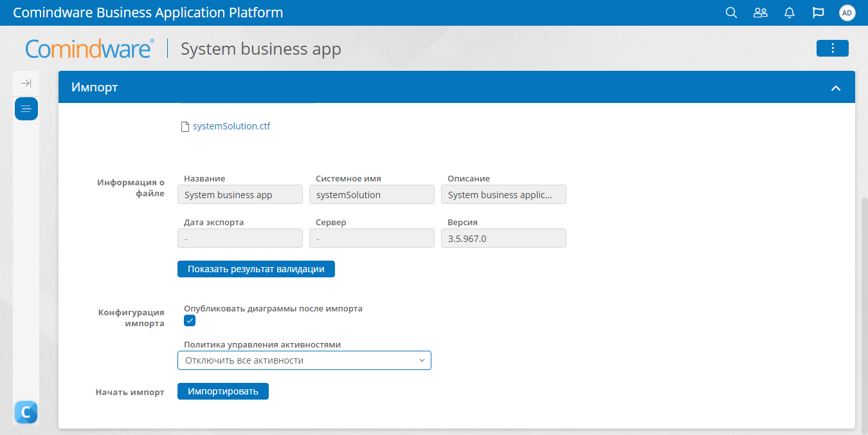Click the Сервер field
The width and height of the screenshot is (868, 435).
(372, 239)
